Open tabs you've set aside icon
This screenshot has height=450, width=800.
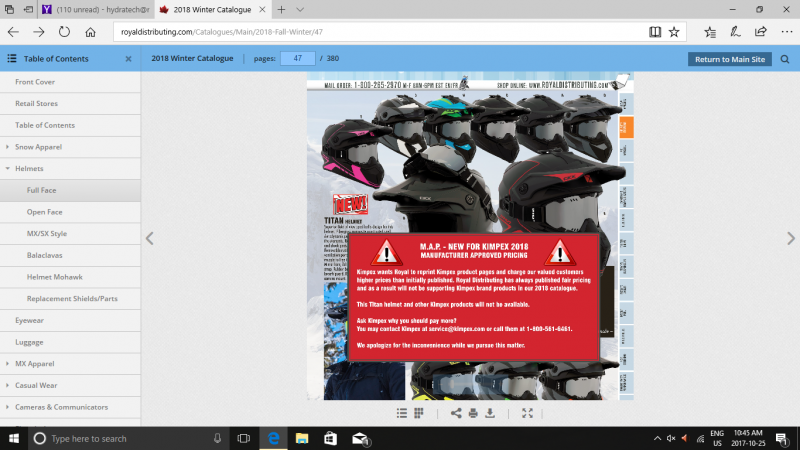(9, 9)
